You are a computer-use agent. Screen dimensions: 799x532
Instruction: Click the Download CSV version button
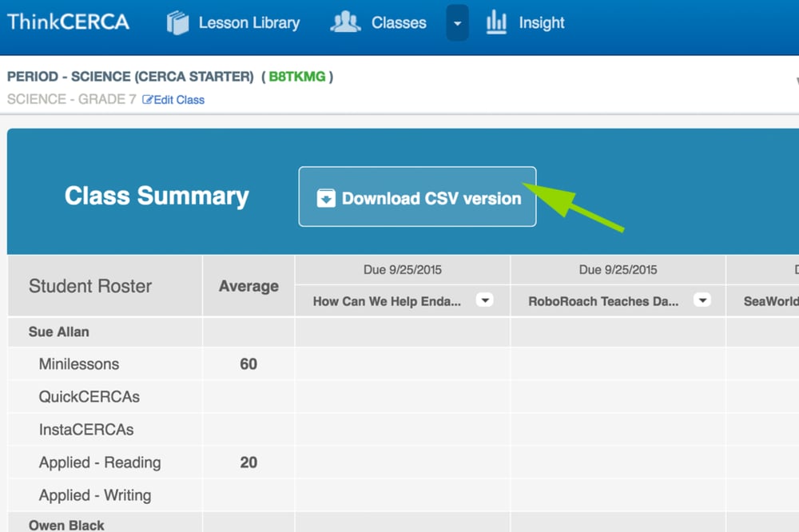tap(417, 197)
